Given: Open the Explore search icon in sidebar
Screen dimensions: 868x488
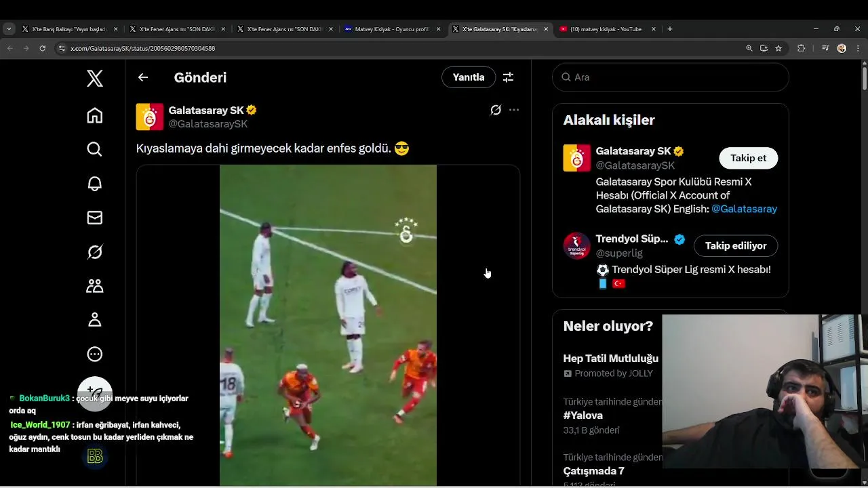Looking at the screenshot, I should [95, 149].
